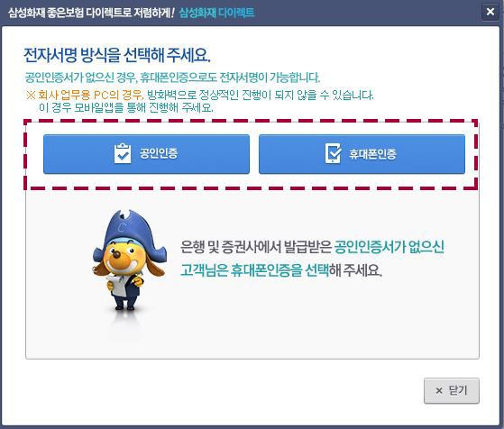Select the 공인인증 signing method button
This screenshot has height=429, width=504.
(146, 154)
